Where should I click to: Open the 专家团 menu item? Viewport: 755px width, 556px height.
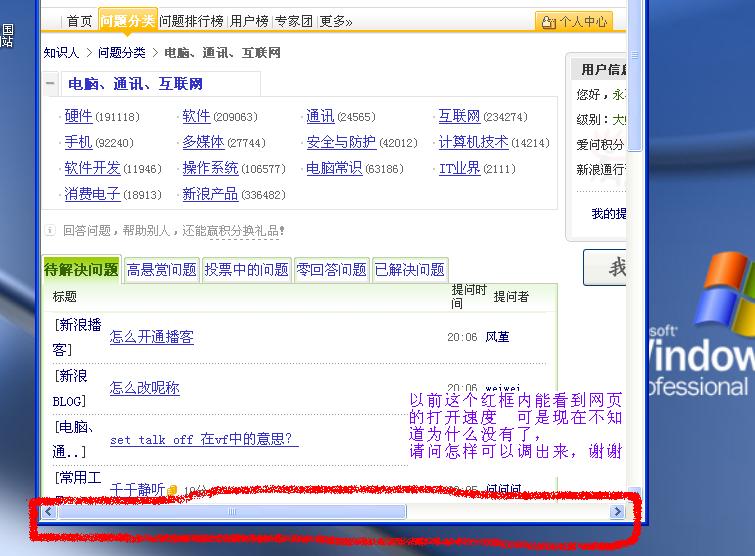(x=294, y=21)
